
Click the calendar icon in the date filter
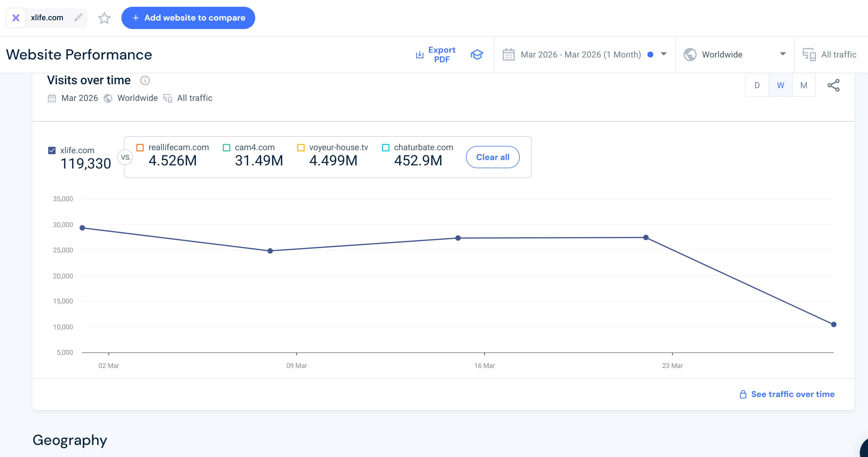point(508,55)
